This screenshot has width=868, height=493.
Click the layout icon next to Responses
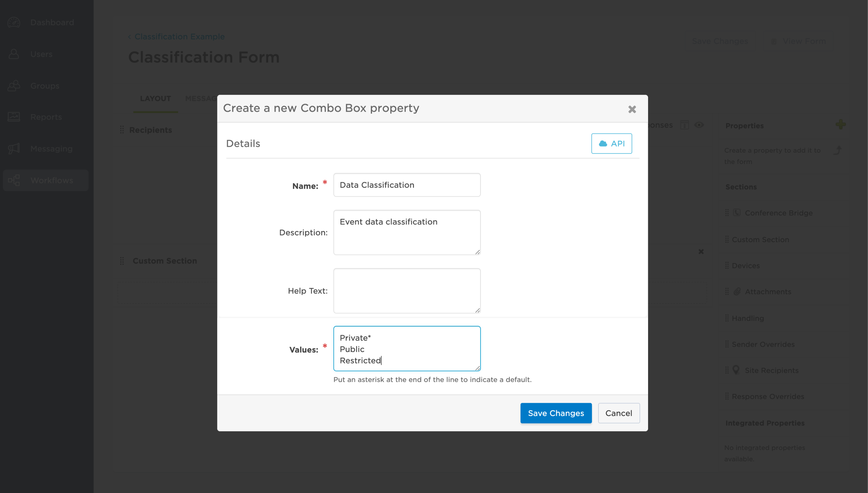684,125
